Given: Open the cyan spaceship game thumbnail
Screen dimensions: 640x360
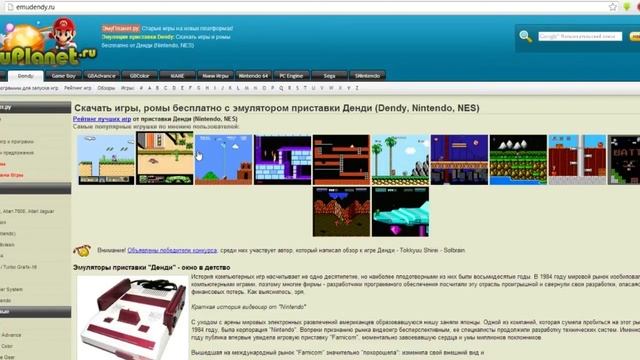Looking at the screenshot, I should coord(400,212).
